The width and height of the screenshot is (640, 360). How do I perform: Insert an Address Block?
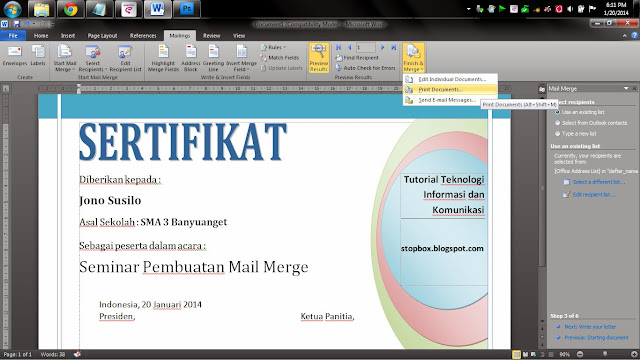(x=191, y=58)
